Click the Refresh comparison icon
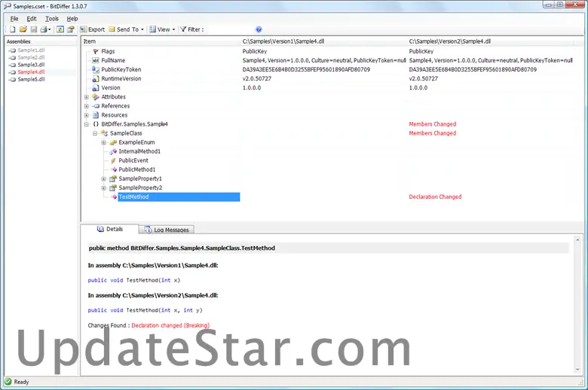 pyautogui.click(x=60, y=29)
